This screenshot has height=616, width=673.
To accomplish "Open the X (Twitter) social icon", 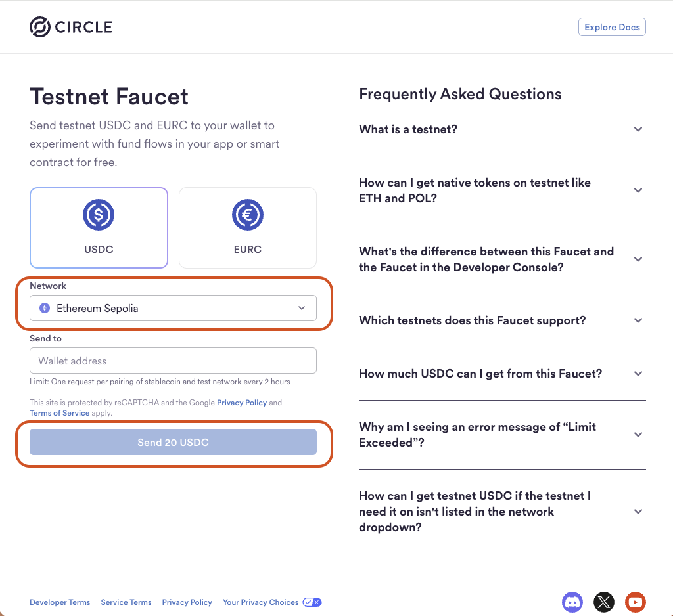I will [604, 602].
